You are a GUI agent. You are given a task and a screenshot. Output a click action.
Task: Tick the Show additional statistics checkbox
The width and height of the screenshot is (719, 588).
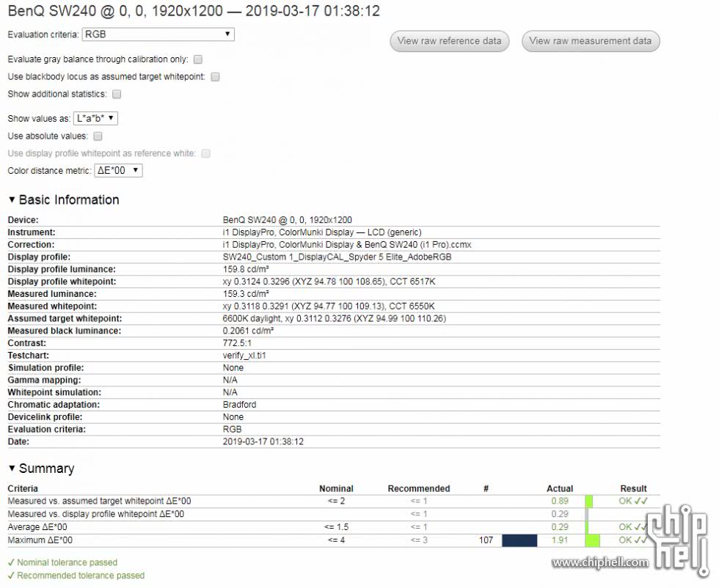(117, 95)
